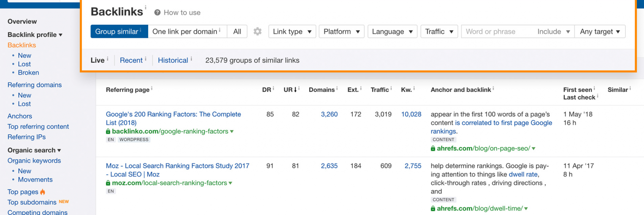Open Moz Local Search Ranking Factors link
The width and height of the screenshot is (644, 215).
tap(177, 170)
